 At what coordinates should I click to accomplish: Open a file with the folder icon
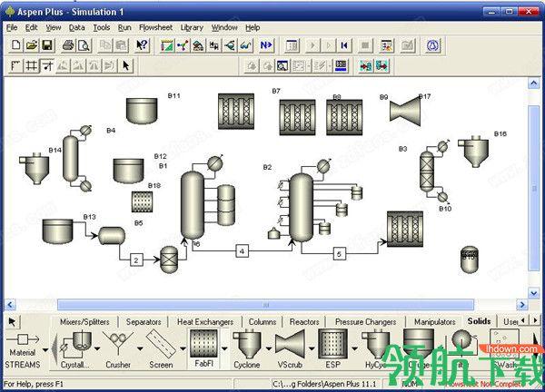32,45
